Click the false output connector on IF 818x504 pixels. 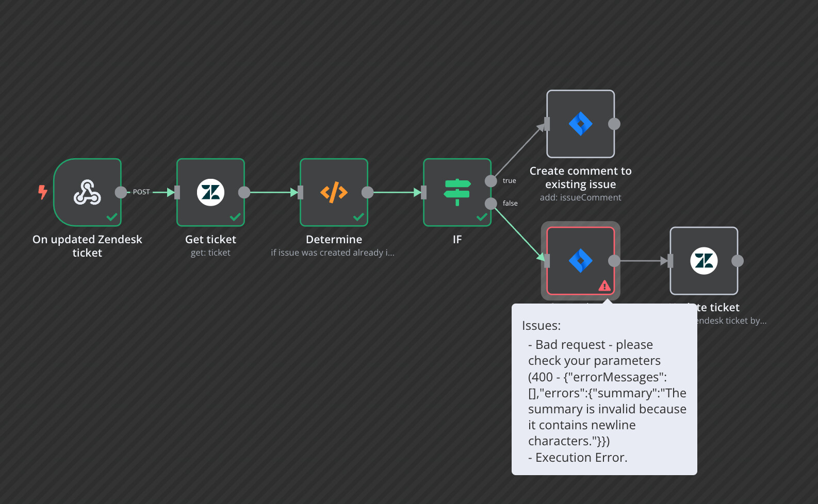click(x=491, y=204)
